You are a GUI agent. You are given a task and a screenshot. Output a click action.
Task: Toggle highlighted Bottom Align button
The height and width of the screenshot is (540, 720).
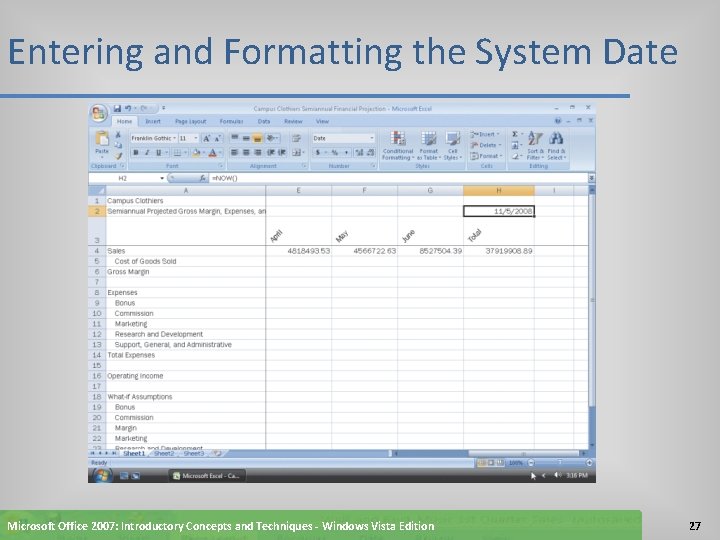(258, 138)
